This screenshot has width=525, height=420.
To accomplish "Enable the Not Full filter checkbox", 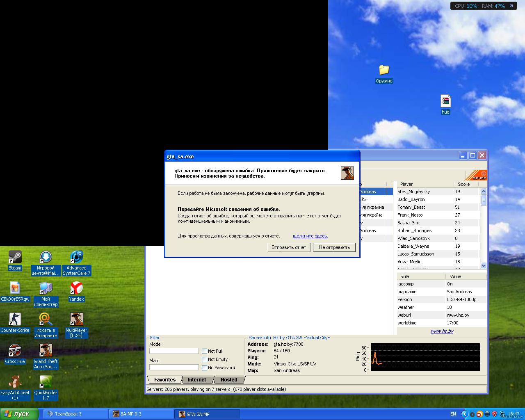I will coord(204,351).
